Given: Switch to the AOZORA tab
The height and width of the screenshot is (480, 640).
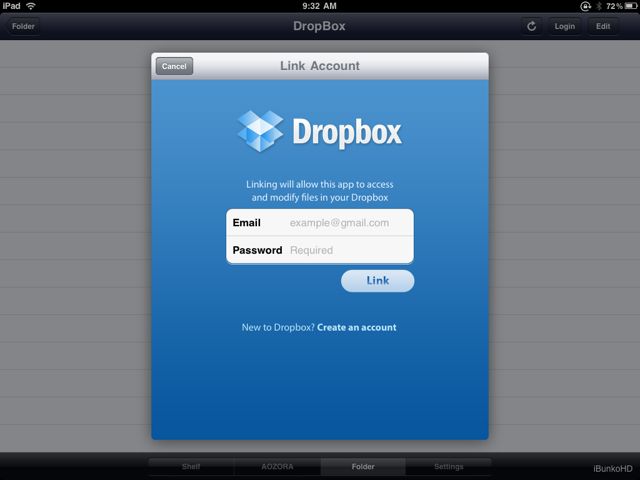Looking at the screenshot, I should pyautogui.click(x=277, y=467).
